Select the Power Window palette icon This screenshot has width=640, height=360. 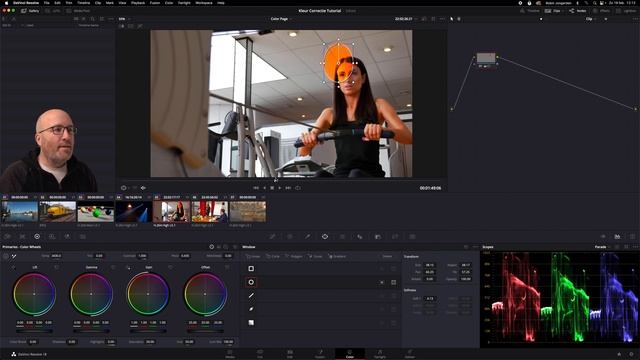[325, 236]
